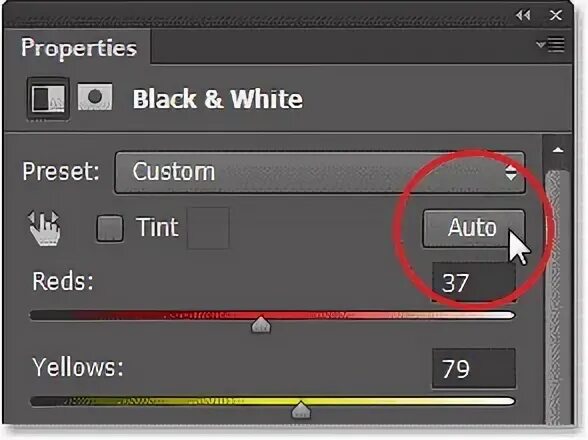Click the Auto button

[474, 227]
